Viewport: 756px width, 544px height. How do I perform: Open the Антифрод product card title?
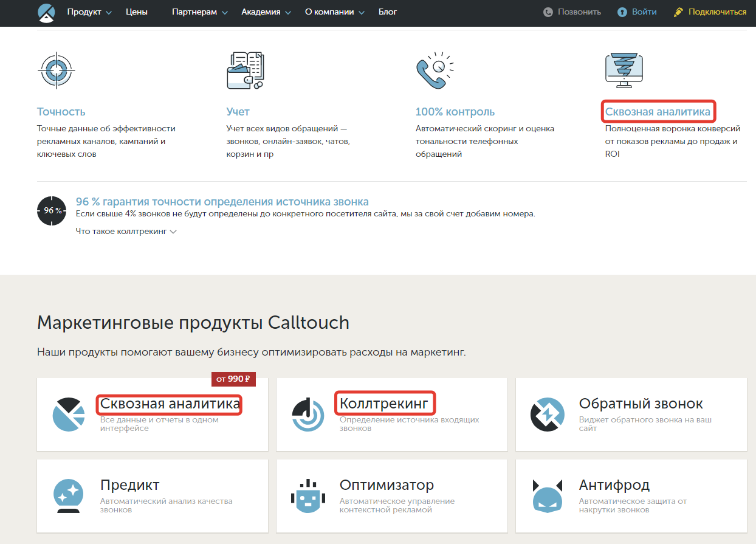614,485
